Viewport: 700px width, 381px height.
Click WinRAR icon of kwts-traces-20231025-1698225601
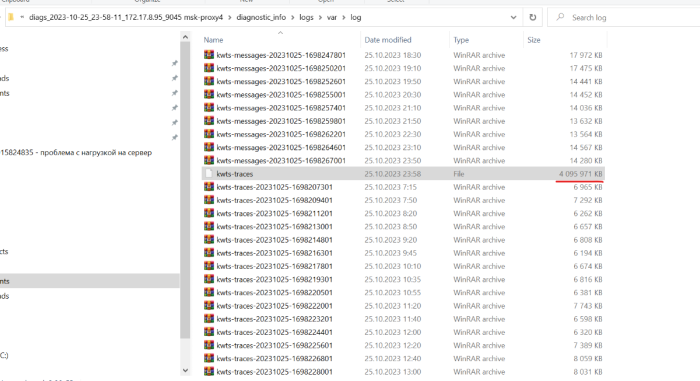pos(208,344)
